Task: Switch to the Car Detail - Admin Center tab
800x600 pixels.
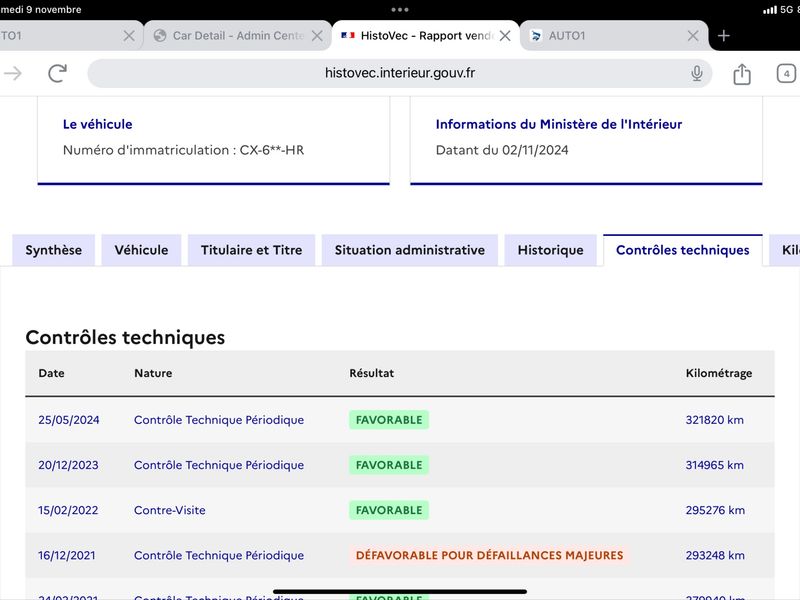Action: [x=239, y=36]
